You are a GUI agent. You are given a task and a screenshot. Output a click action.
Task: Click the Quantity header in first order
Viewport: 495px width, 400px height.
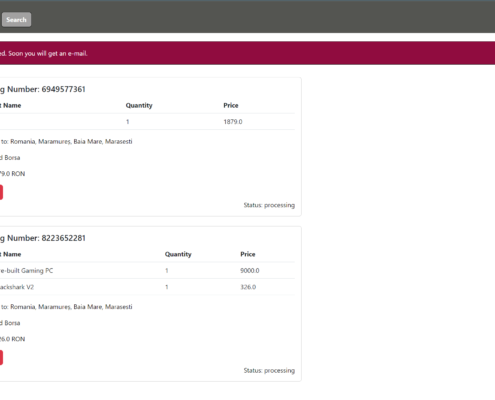click(x=139, y=105)
